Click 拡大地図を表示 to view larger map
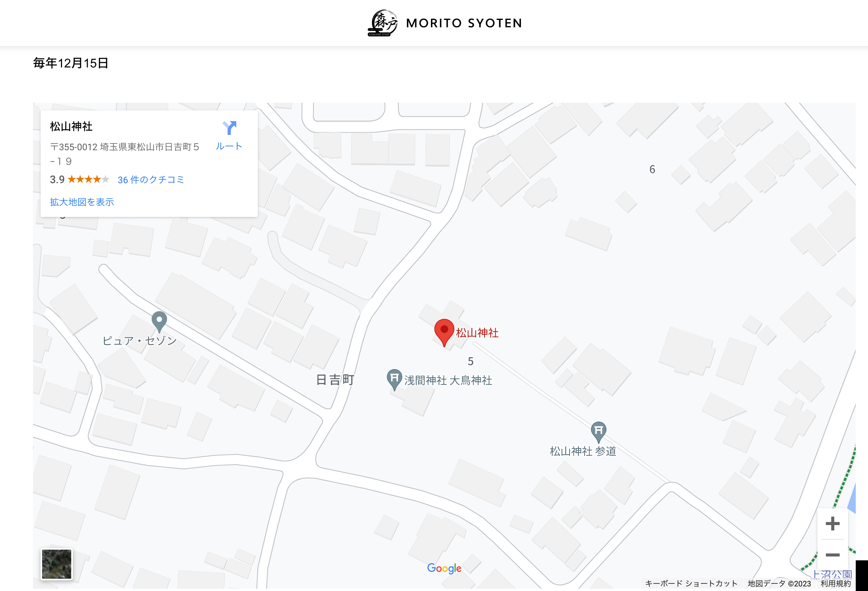Screen dimensions: 868x591 [82, 202]
